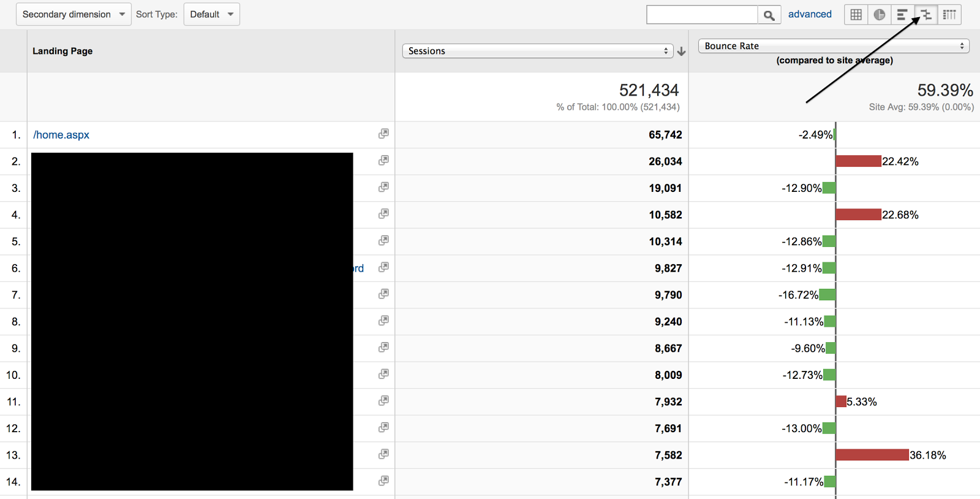Click the 22.68% bounce rate label
Screen dimensions: 980x499
click(x=900, y=215)
